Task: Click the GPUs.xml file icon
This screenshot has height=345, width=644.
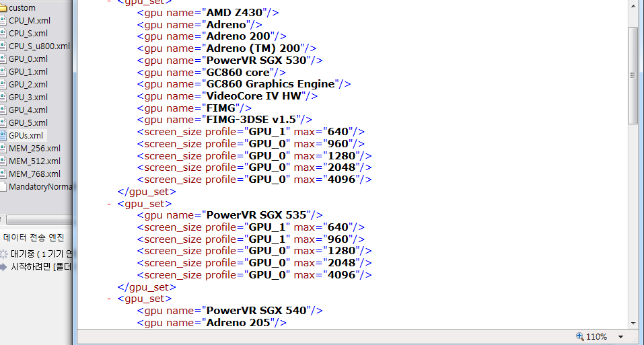Action: pyautogui.click(x=3, y=135)
